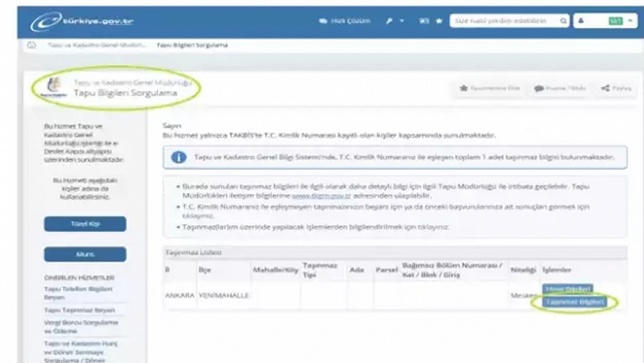Click the star favorites icon in header
This screenshot has height=363, width=644.
(x=439, y=21)
